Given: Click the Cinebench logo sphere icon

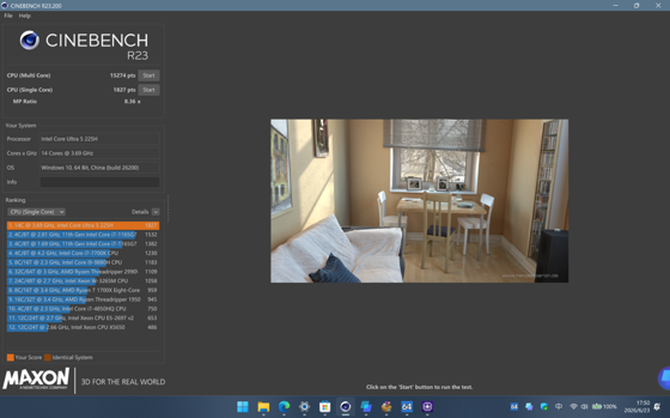Looking at the screenshot, I should tap(29, 40).
